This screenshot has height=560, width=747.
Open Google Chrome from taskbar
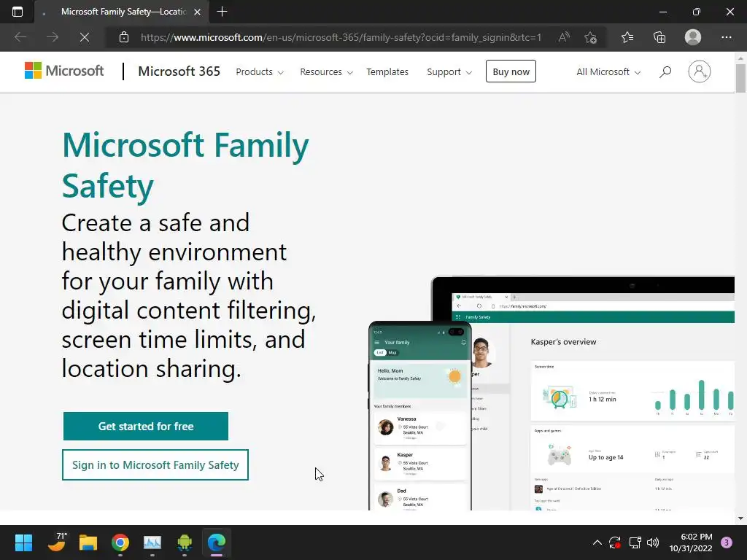(x=120, y=542)
